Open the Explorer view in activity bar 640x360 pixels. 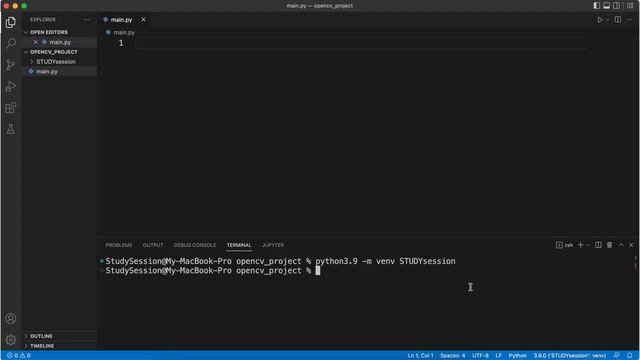click(x=11, y=22)
